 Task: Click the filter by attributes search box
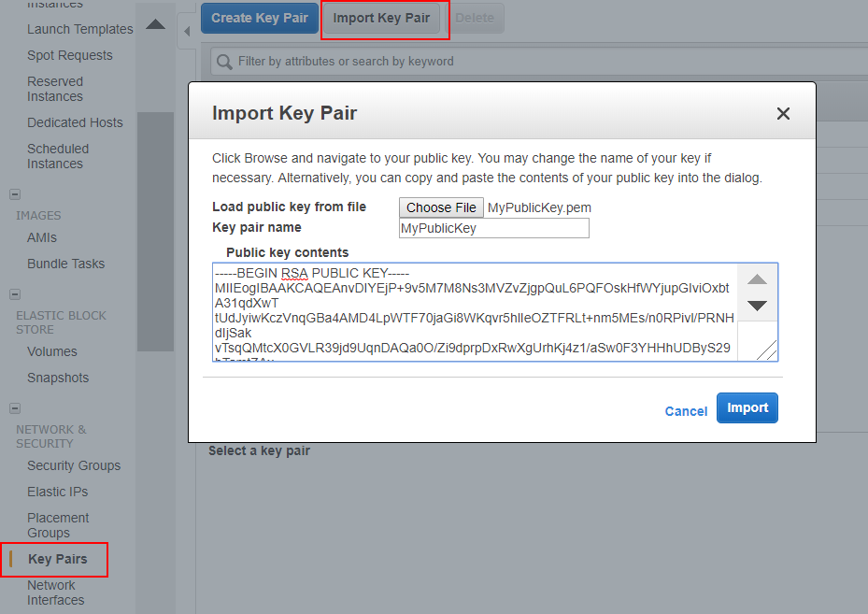coord(542,62)
